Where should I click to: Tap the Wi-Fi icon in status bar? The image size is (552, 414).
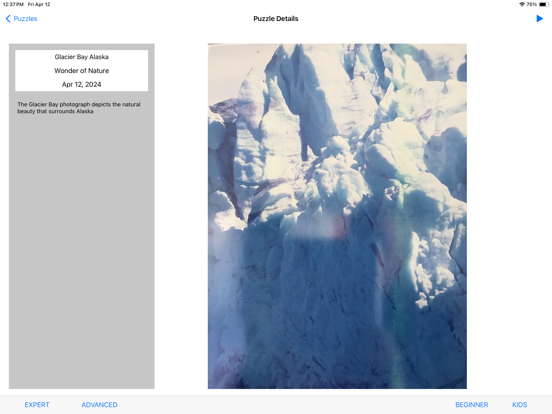pos(522,5)
